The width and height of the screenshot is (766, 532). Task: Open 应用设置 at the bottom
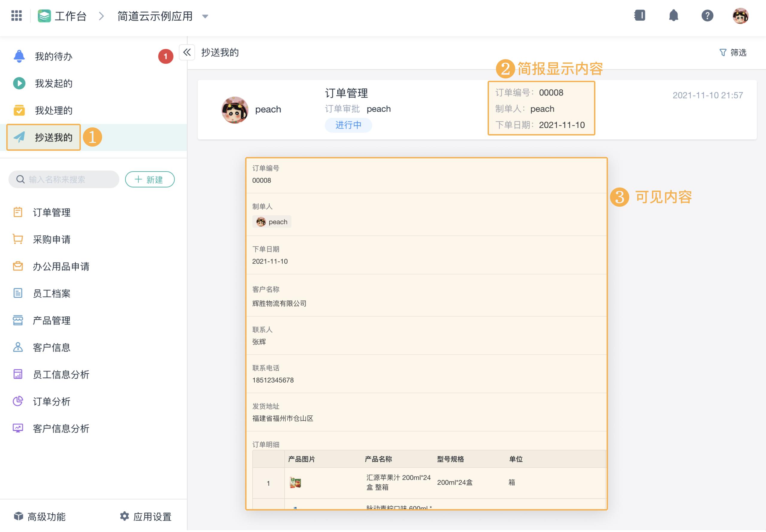(146, 517)
